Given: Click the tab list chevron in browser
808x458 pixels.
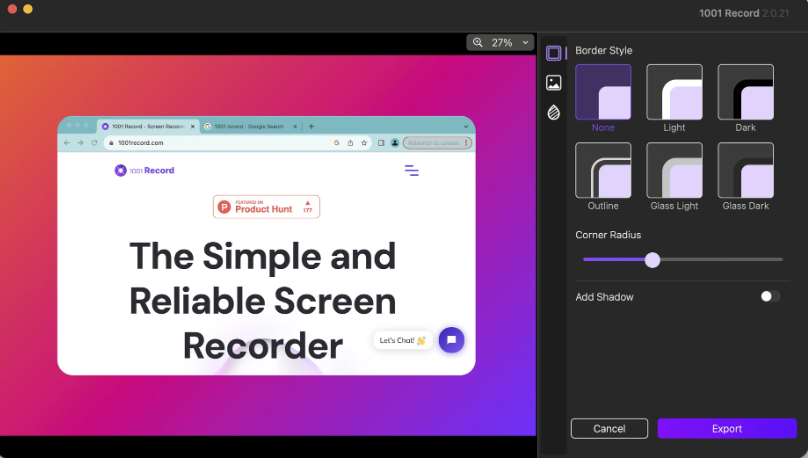Looking at the screenshot, I should (x=466, y=126).
